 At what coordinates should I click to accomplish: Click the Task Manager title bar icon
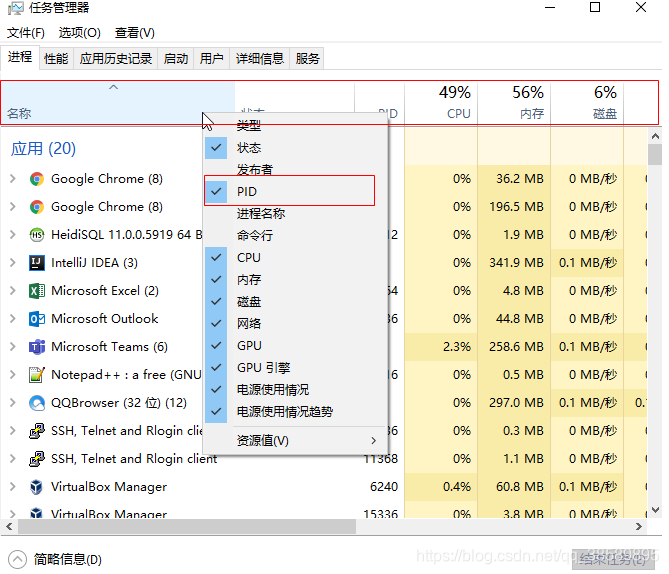(15, 8)
